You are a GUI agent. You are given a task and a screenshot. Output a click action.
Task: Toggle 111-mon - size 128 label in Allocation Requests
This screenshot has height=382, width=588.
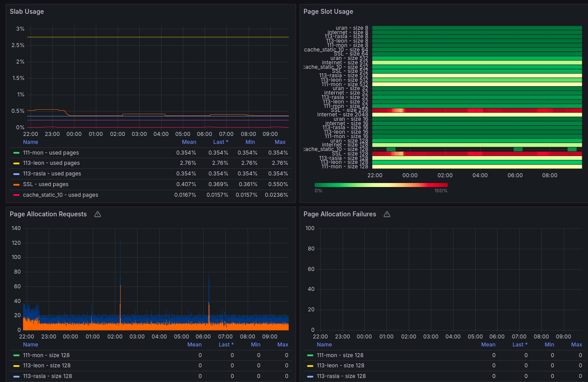pyautogui.click(x=46, y=355)
